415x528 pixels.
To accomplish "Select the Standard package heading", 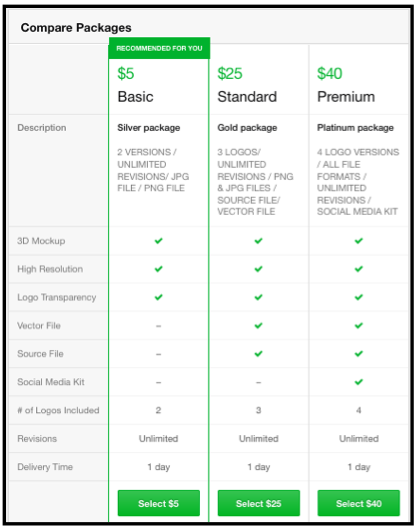I will (247, 97).
